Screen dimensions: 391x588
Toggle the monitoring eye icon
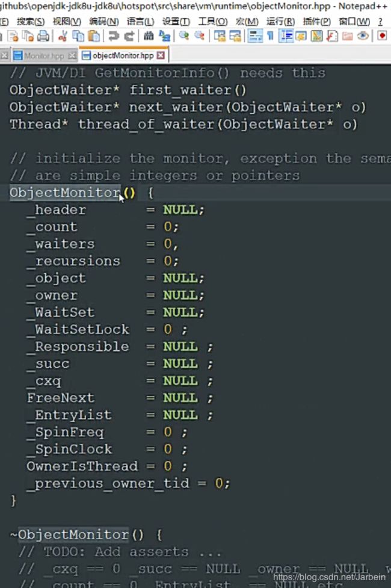(363, 36)
